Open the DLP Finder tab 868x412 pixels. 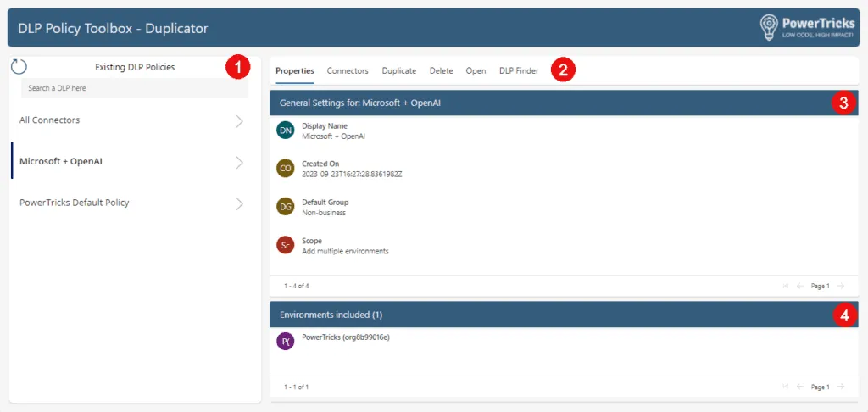[x=520, y=71]
